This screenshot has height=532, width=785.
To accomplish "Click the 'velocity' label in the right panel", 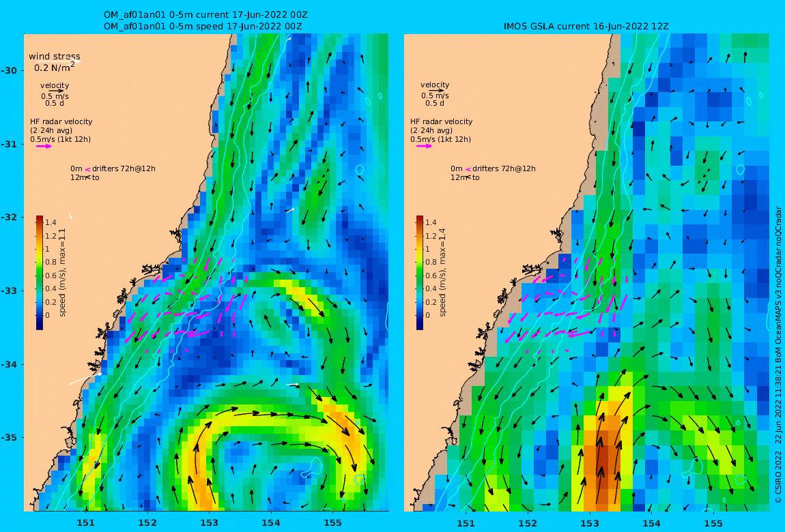I will pos(435,85).
